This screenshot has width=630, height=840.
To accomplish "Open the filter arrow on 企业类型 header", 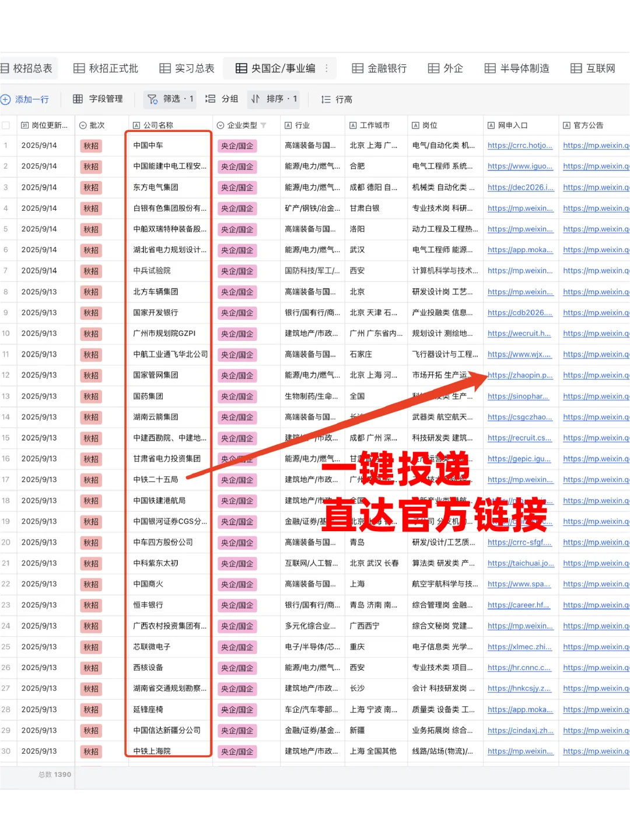I will click(x=263, y=126).
